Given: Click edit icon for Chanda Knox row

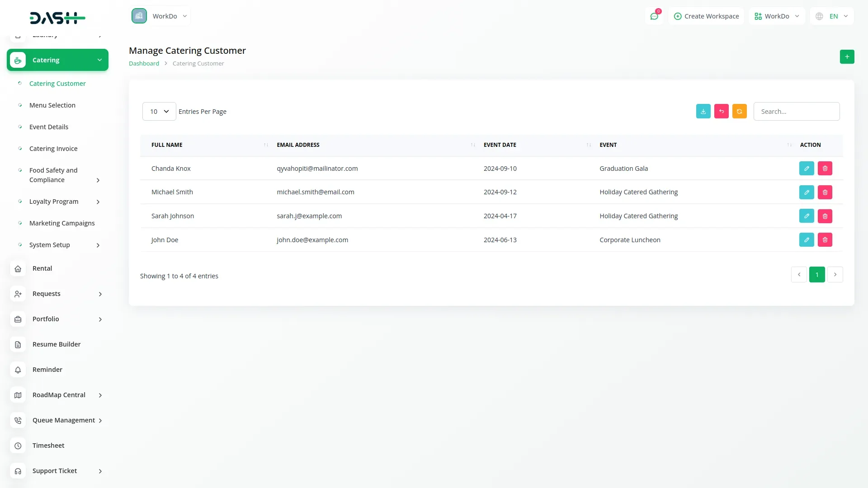Looking at the screenshot, I should point(806,169).
